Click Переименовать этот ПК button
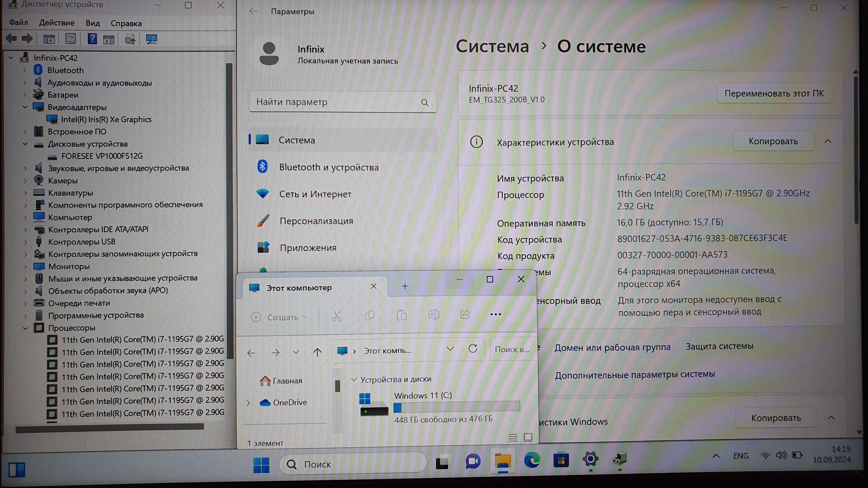Image resolution: width=868 pixels, height=488 pixels. (x=774, y=94)
